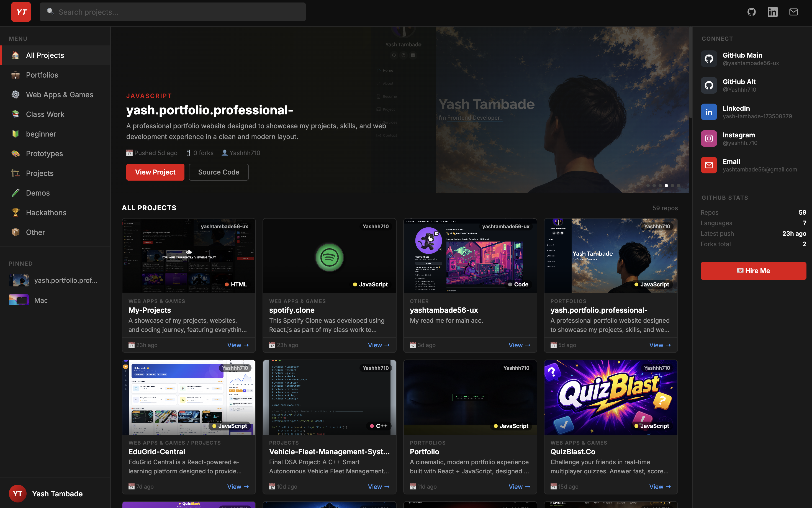Click the Yash Tambade profile name
Viewport: 812px width, 508px height.
point(57,494)
